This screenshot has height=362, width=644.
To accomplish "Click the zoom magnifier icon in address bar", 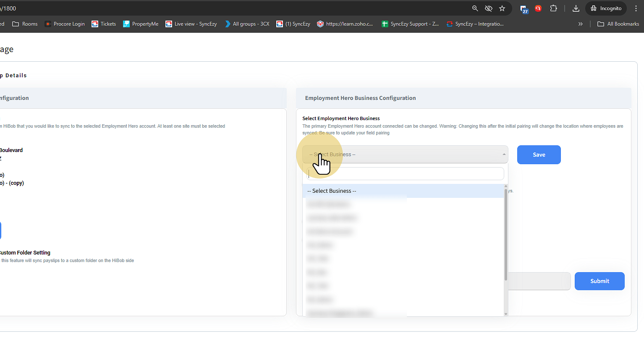I will [475, 8].
